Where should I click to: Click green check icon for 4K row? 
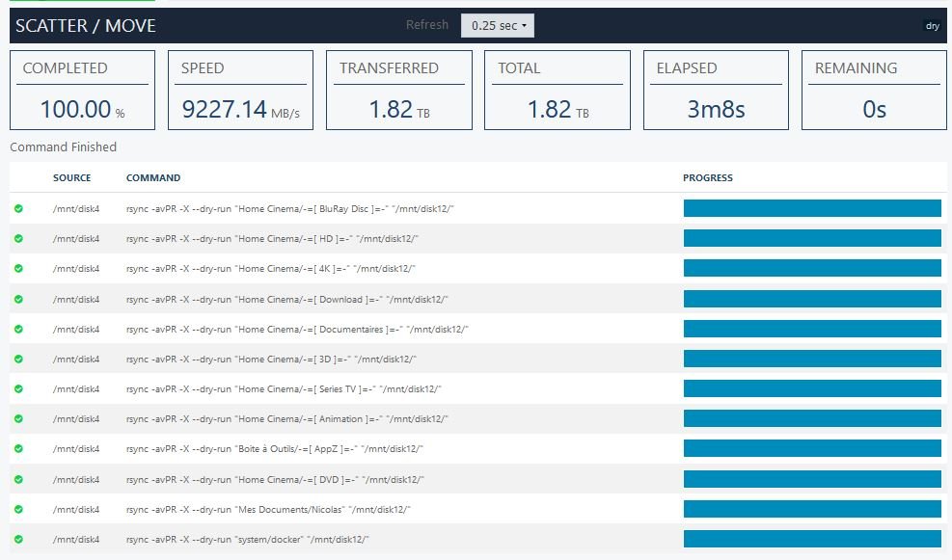pos(19,268)
